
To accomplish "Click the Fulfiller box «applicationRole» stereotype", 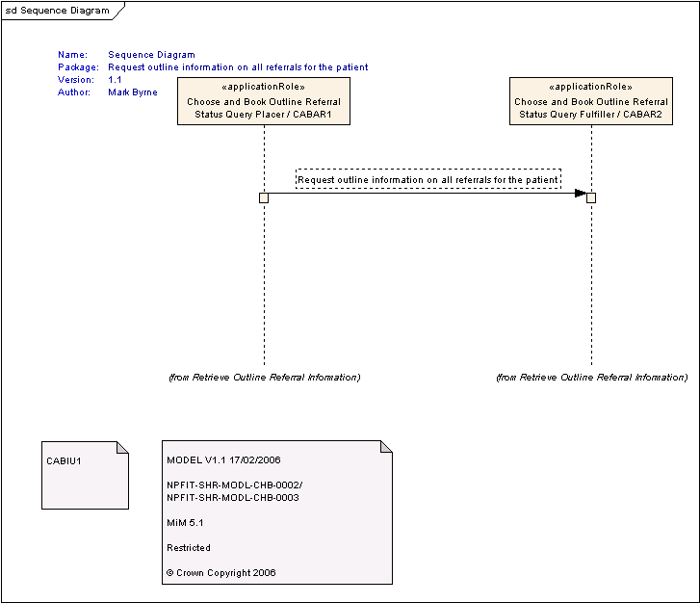I will coord(590,87).
